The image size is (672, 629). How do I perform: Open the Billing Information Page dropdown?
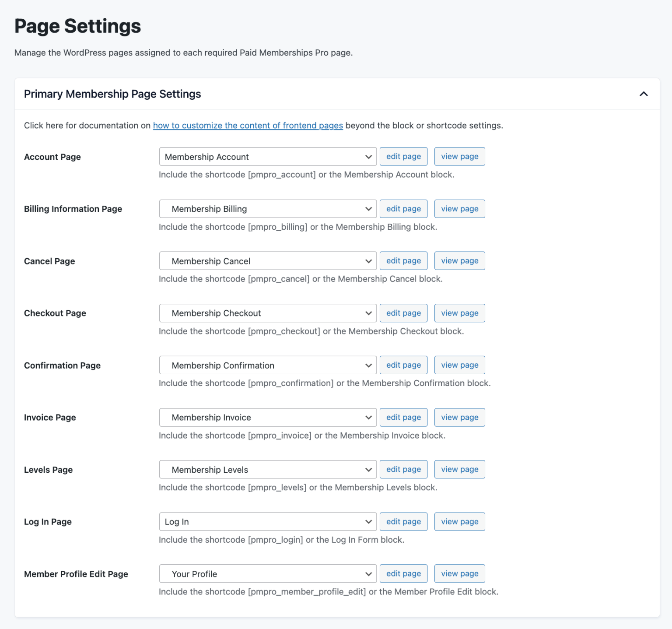pos(267,209)
